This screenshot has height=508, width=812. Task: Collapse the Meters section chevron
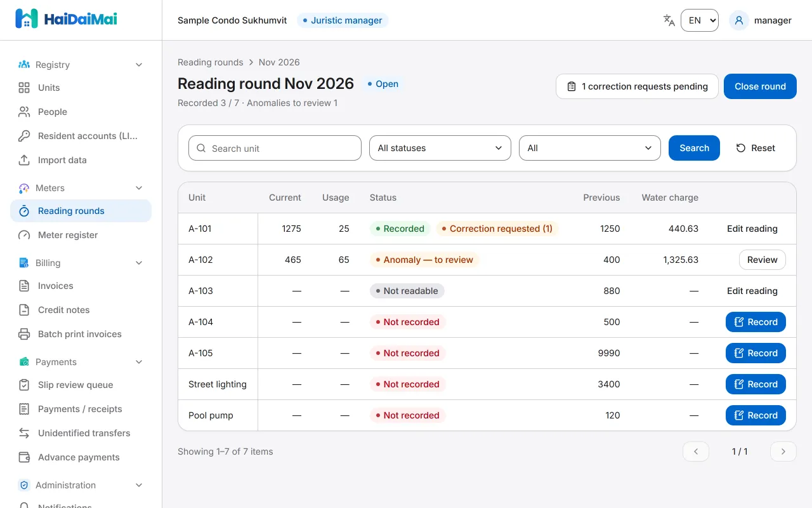140,188
